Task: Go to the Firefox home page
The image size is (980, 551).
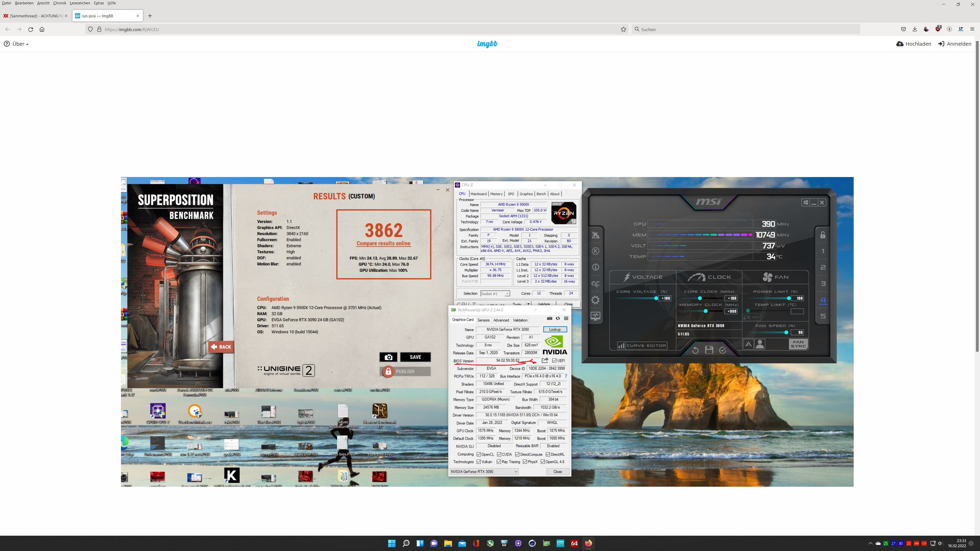Action: [x=42, y=29]
